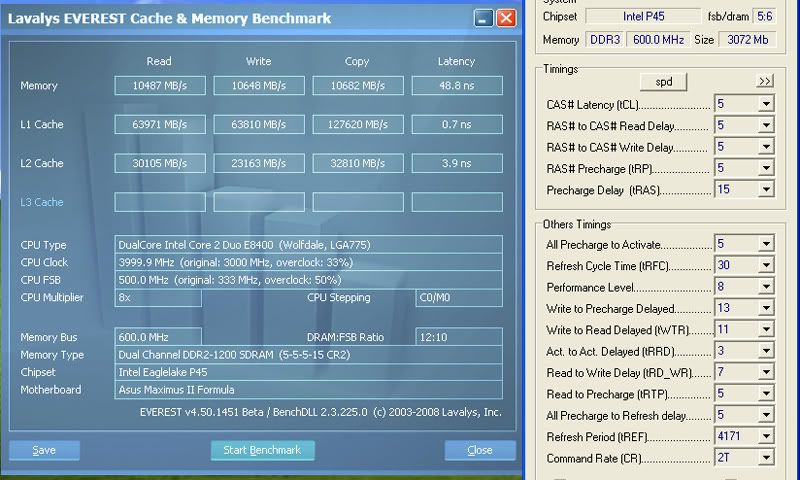Click the L1 Cache Latency 0.7 ns
This screenshot has width=800, height=480.
457,124
